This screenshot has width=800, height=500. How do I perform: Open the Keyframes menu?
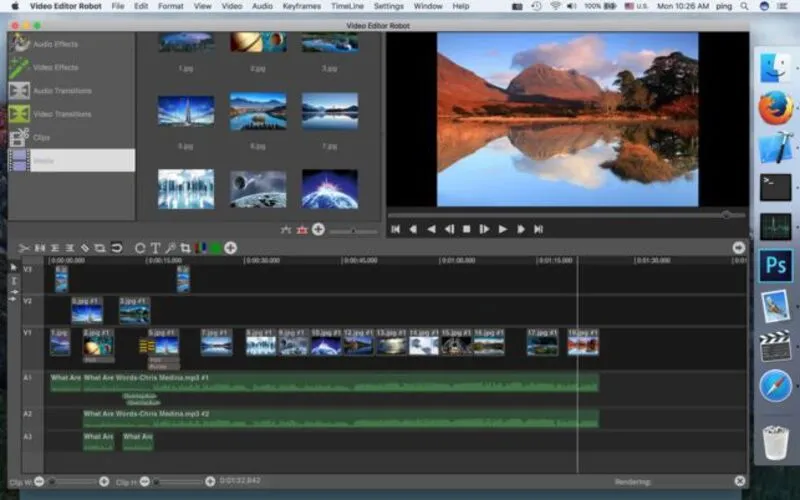301,6
